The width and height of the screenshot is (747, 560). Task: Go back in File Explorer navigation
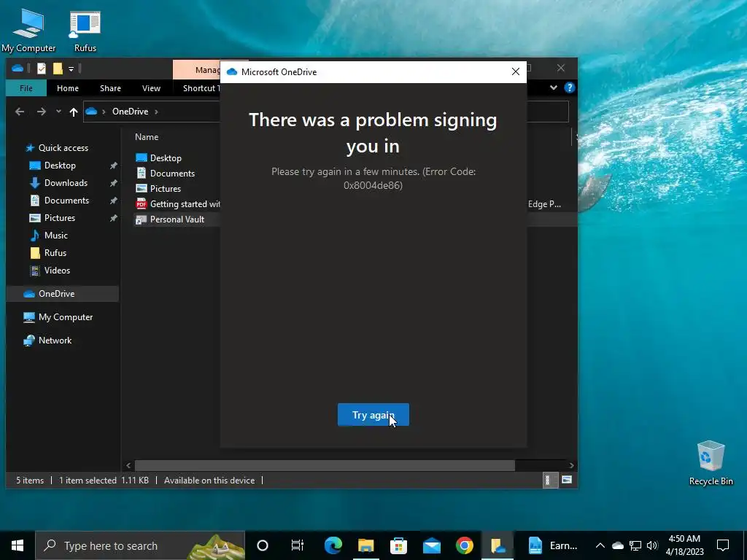(20, 112)
